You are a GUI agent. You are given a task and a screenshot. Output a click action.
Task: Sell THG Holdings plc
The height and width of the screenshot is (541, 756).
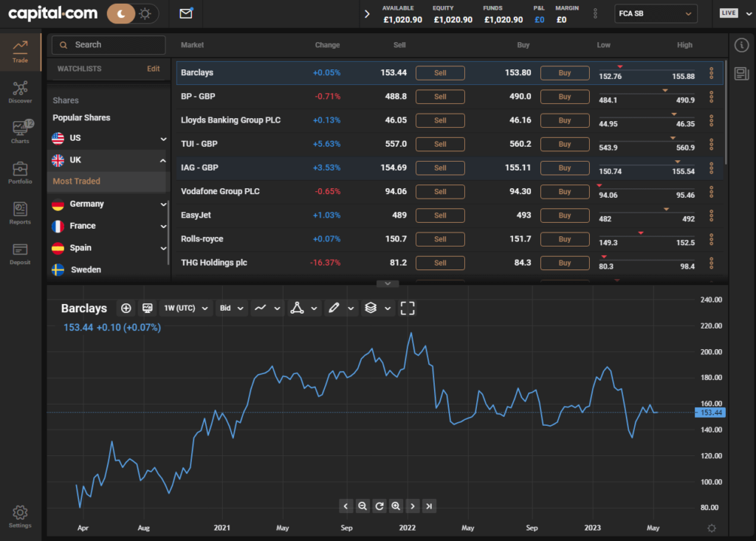click(440, 263)
